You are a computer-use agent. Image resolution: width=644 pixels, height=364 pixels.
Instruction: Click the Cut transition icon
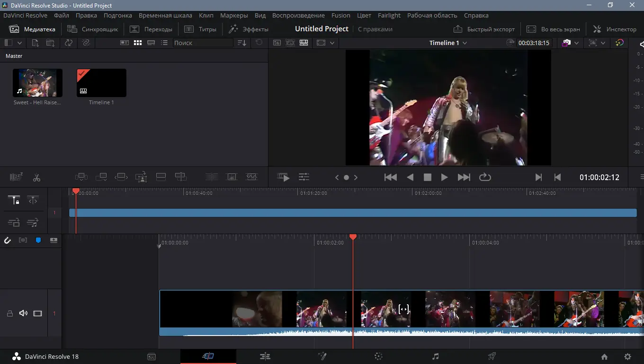click(212, 177)
